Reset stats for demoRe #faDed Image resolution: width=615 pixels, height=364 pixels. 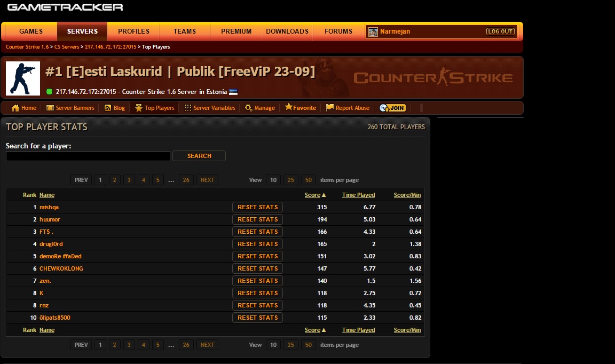[258, 256]
